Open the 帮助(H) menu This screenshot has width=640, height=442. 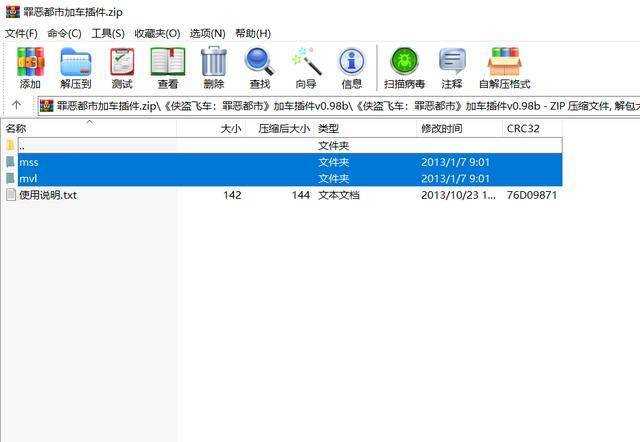(253, 33)
